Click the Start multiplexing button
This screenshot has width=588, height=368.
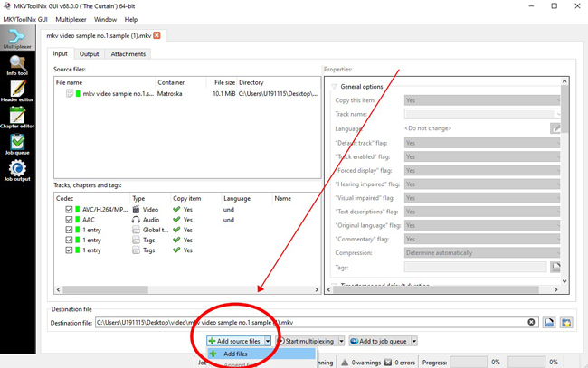click(307, 341)
